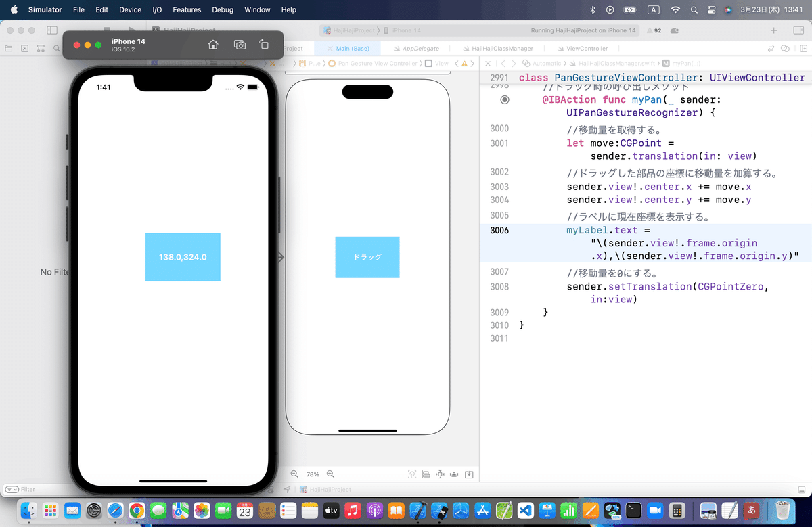Open Pan Gesture View Controller jump bar item

click(373, 64)
